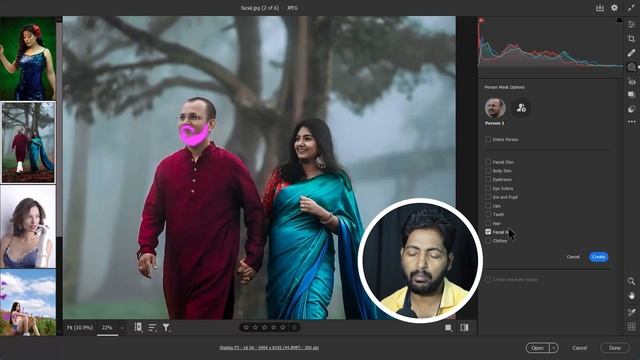
Task: Select the Healing bandage tool
Action: coord(631,53)
